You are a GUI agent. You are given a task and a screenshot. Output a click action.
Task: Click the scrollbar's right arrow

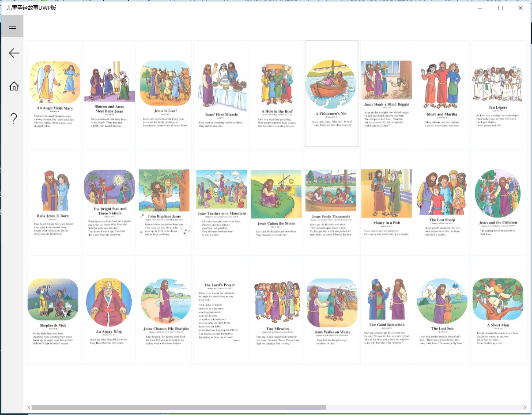pos(525,407)
